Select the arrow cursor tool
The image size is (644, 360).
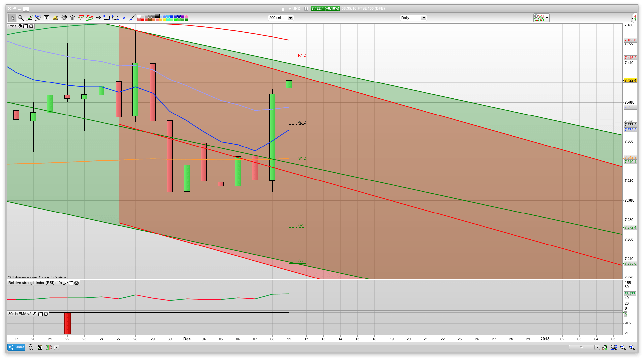pyautogui.click(x=12, y=18)
